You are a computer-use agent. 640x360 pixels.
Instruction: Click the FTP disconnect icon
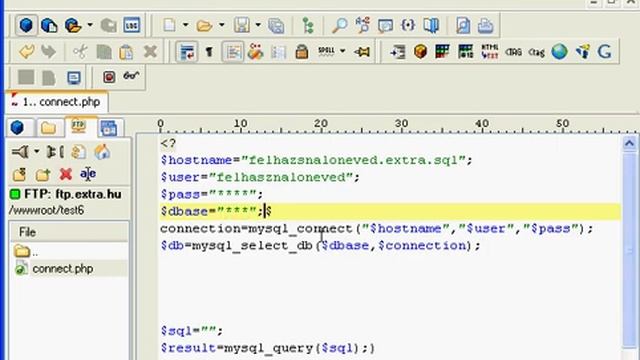(x=55, y=152)
